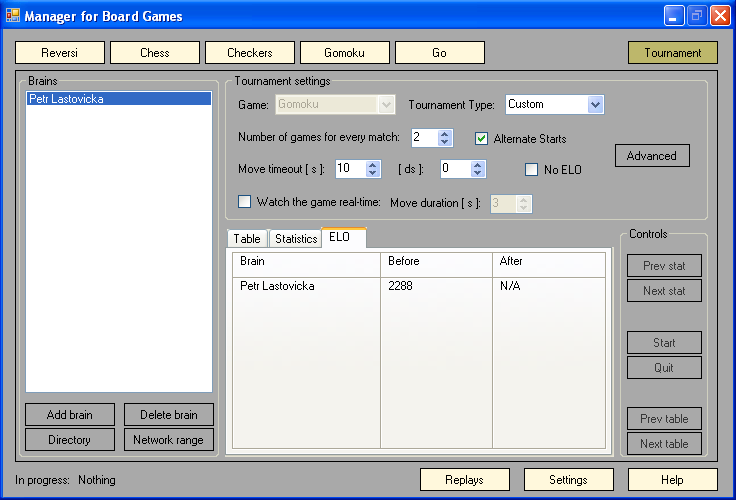
Task: Open the Settings window
Action: click(x=568, y=479)
